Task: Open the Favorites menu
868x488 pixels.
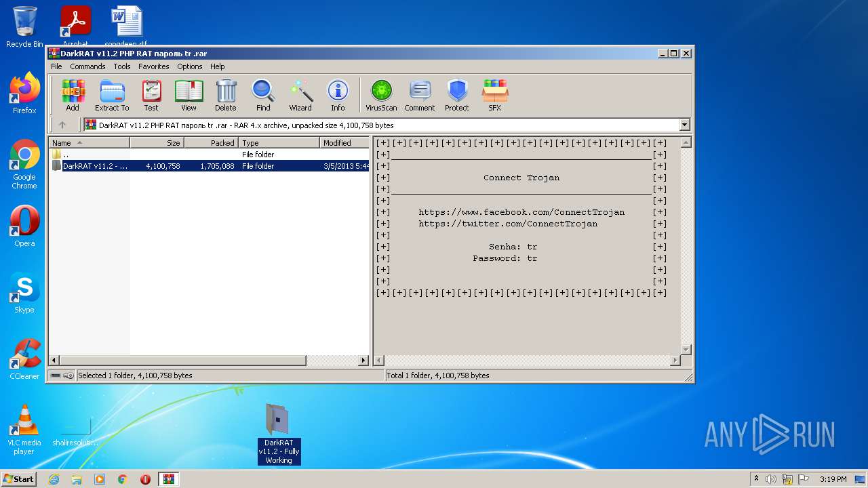Action: (154, 66)
